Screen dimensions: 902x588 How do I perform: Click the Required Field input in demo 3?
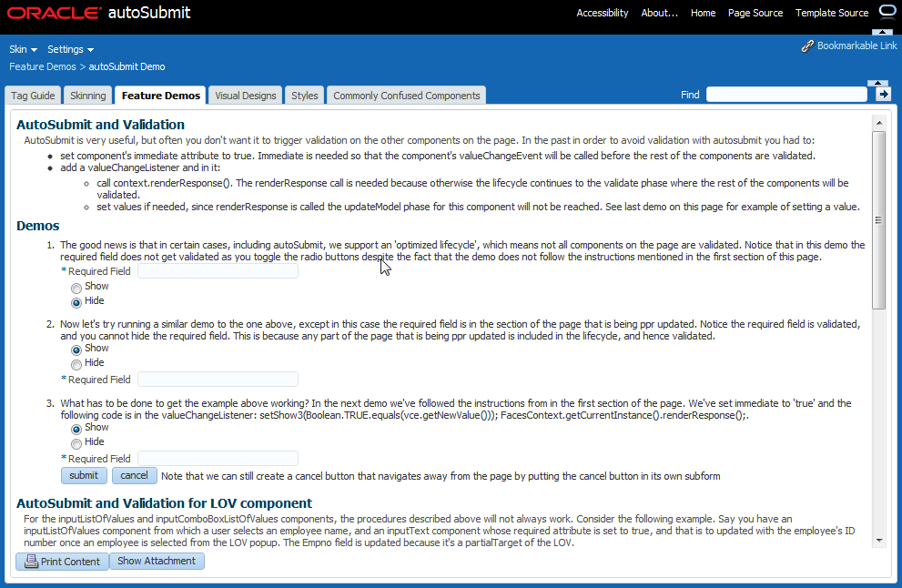tap(218, 459)
